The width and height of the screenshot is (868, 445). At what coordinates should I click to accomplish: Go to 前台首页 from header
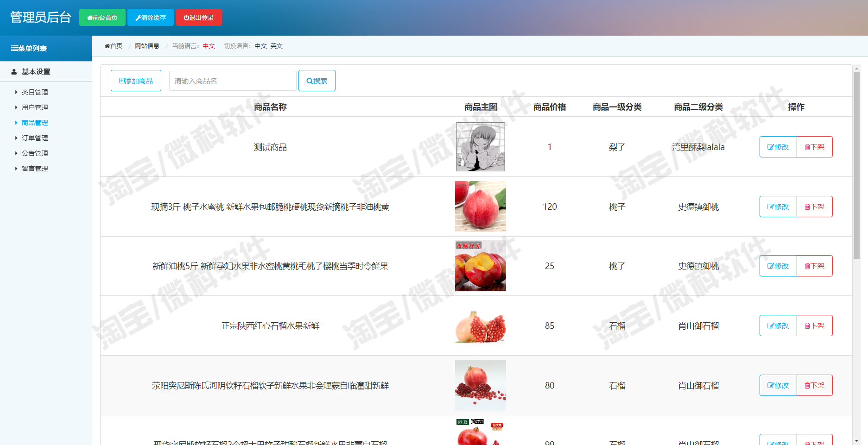coord(102,18)
